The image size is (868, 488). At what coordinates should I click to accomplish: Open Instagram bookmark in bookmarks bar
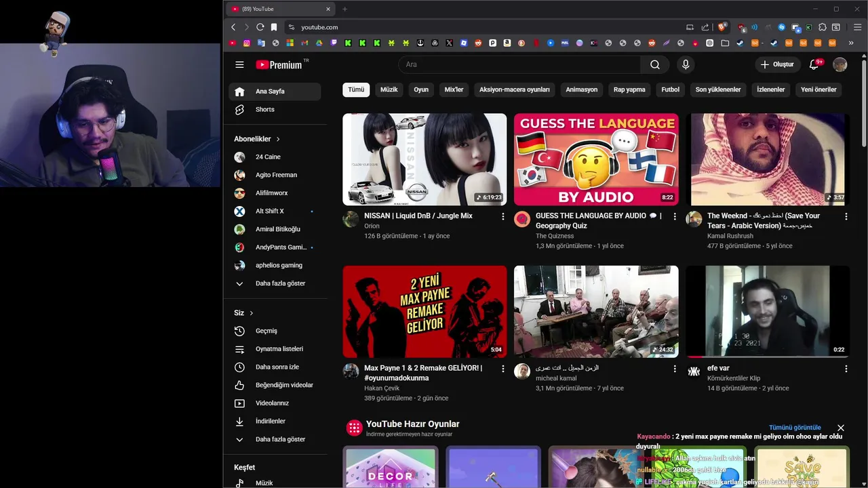coord(247,43)
